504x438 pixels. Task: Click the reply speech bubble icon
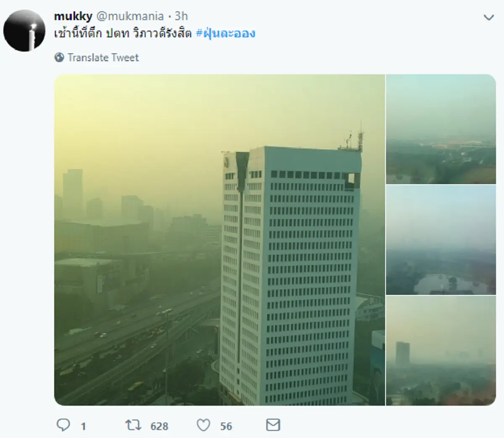click(63, 425)
